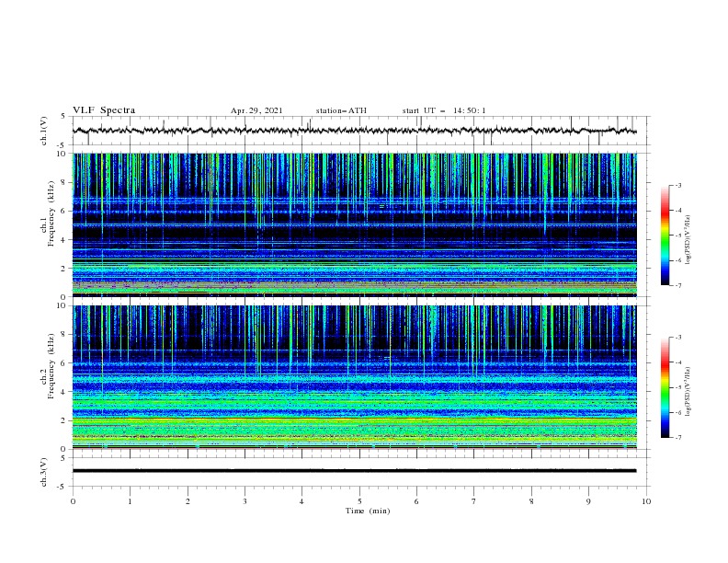Click the "-7" tick on ch.1 colorbar
This screenshot has height=563, width=728.
(677, 286)
